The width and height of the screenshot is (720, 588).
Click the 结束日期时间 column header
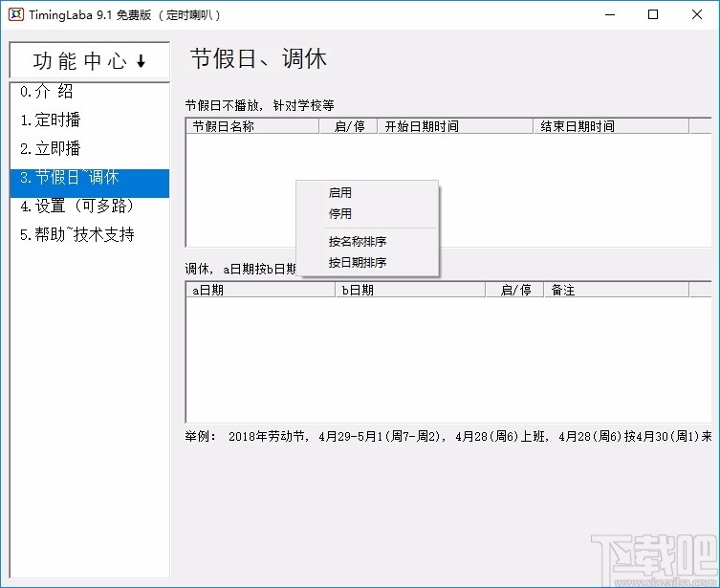611,126
